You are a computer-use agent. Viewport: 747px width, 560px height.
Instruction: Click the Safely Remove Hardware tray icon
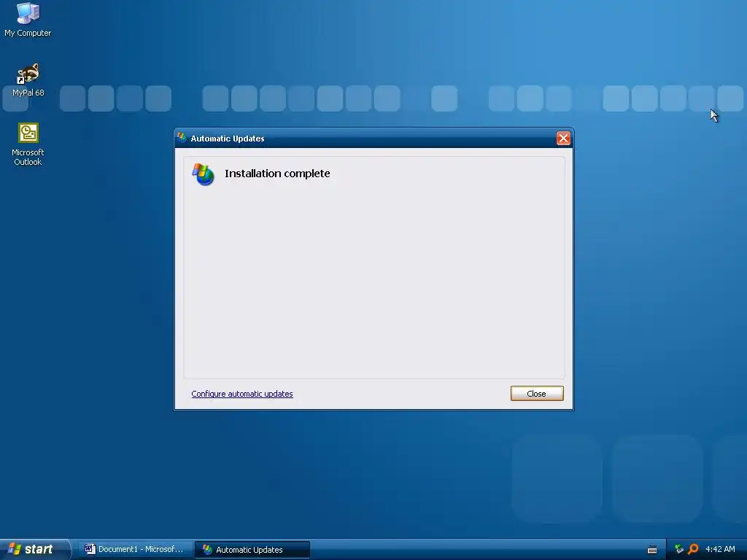coord(679,549)
